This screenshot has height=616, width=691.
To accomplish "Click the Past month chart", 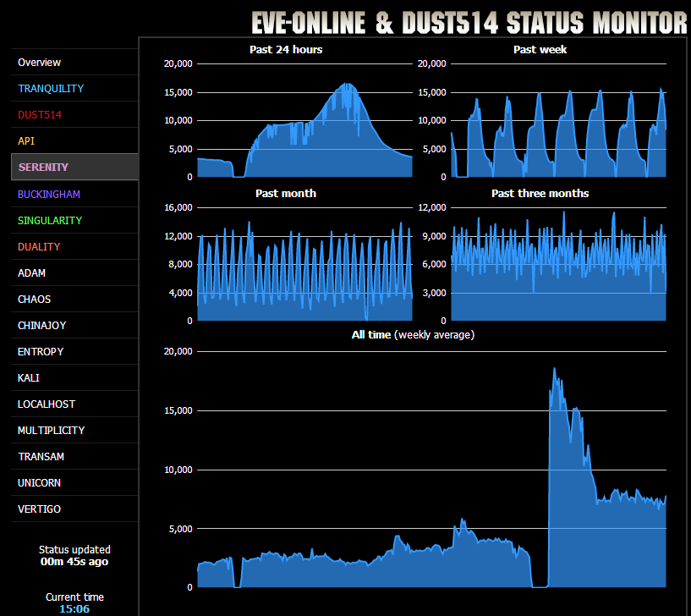I will (x=304, y=264).
